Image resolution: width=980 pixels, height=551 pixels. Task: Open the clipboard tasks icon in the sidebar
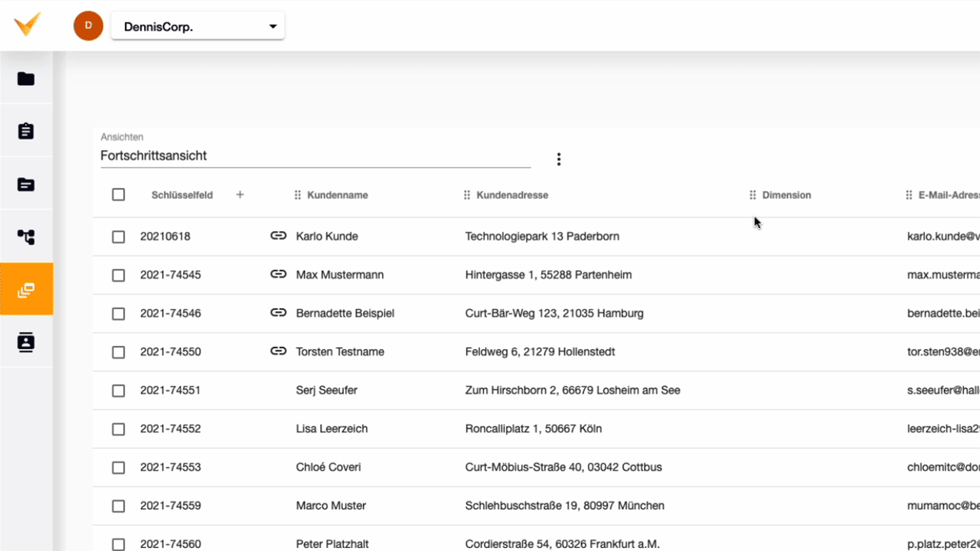coord(26,131)
